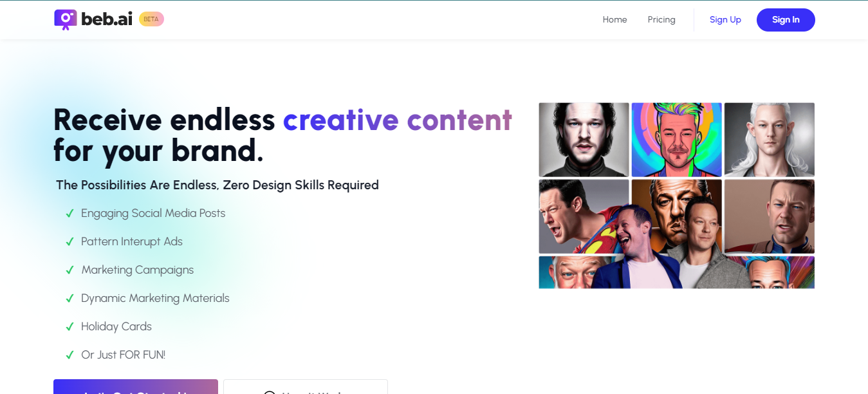
Task: Click the BETA badge next to logo
Action: coord(151,19)
